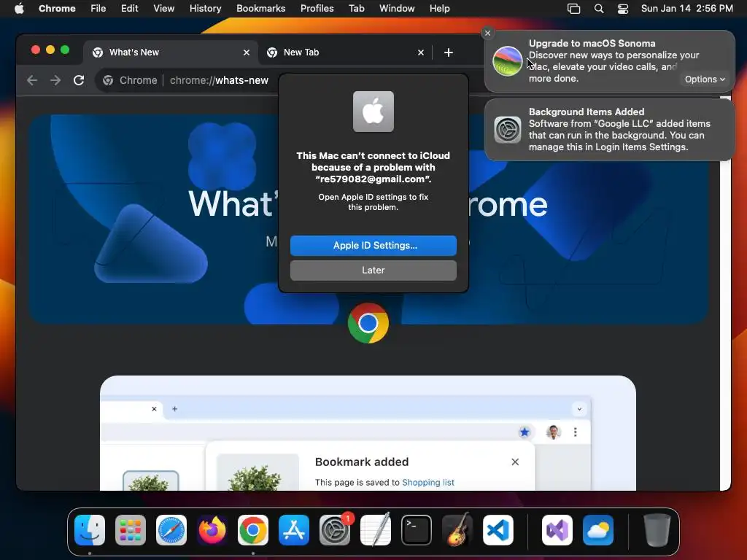Viewport: 747px width, 560px height.
Task: Open Finder from the dock
Action: [x=90, y=530]
